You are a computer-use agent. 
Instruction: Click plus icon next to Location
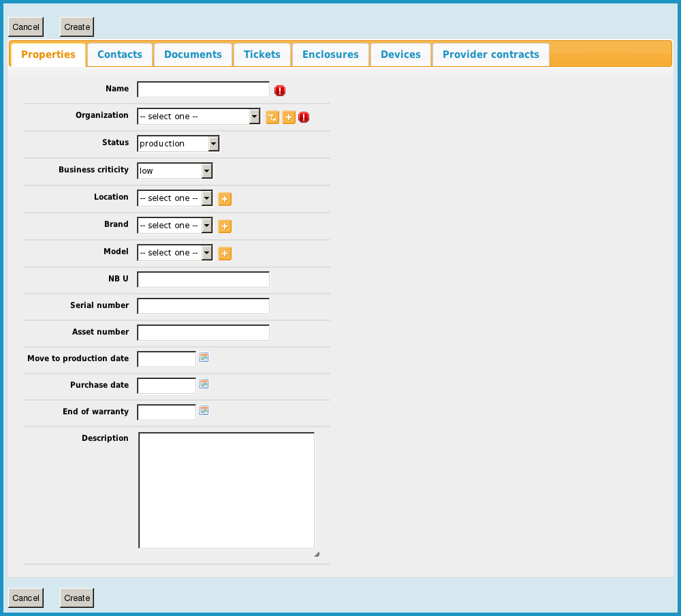(225, 199)
